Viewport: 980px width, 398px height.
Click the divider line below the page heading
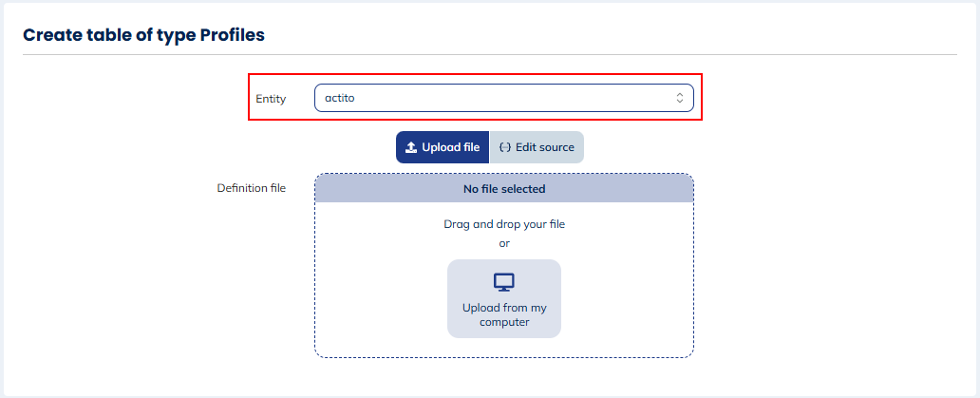(490, 55)
